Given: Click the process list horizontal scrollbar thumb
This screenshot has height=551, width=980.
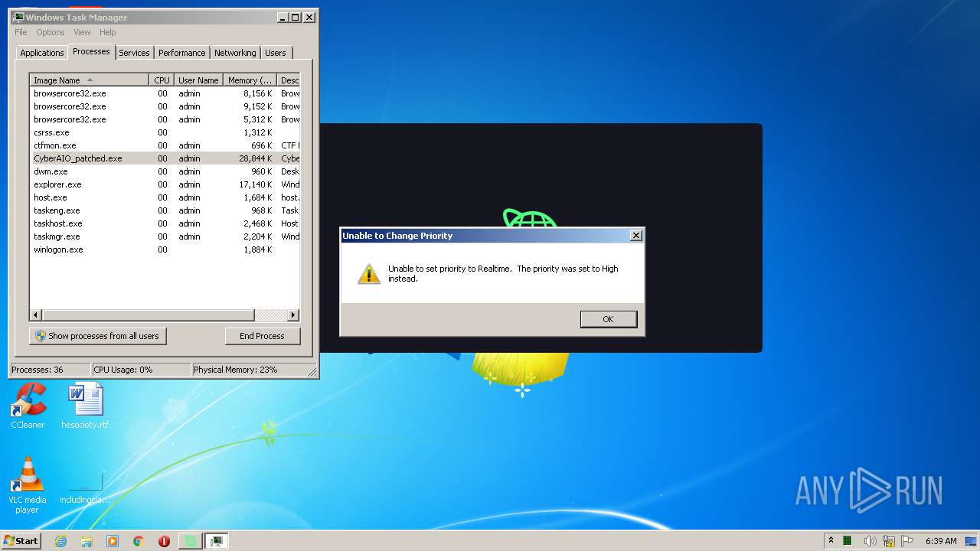Looking at the screenshot, I should [x=148, y=315].
